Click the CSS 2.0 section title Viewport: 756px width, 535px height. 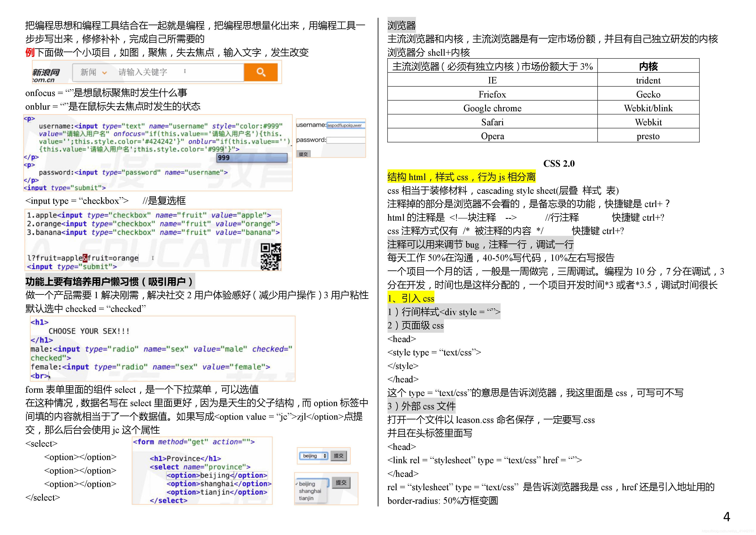(559, 163)
